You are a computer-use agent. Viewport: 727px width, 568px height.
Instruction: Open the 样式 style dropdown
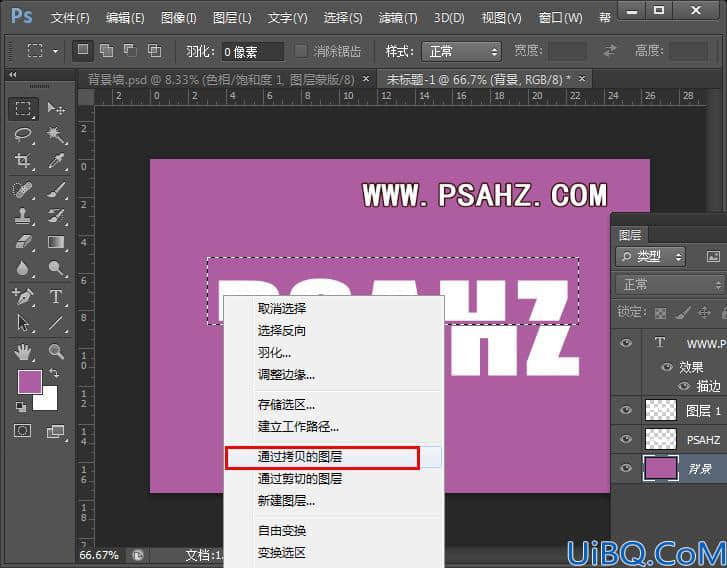(x=461, y=51)
